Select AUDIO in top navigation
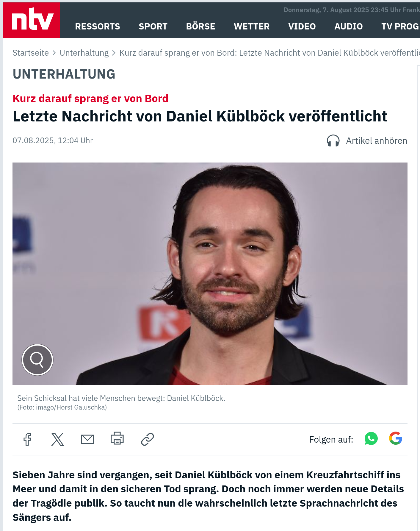The height and width of the screenshot is (531, 420). pos(349,26)
